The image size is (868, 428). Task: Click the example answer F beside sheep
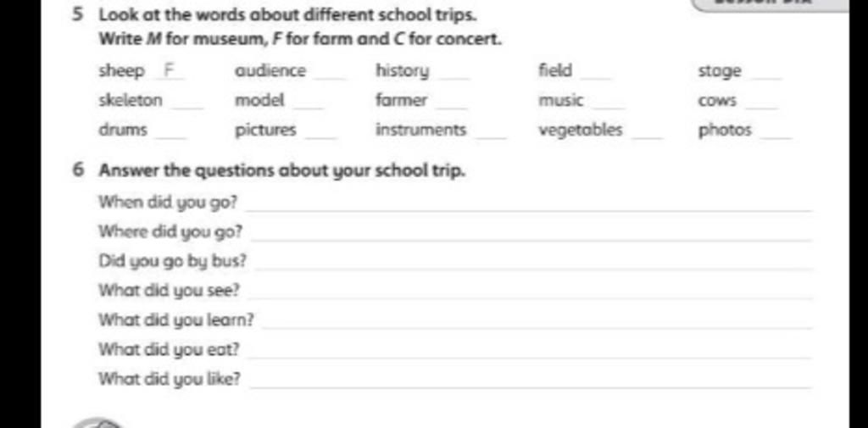click(170, 71)
